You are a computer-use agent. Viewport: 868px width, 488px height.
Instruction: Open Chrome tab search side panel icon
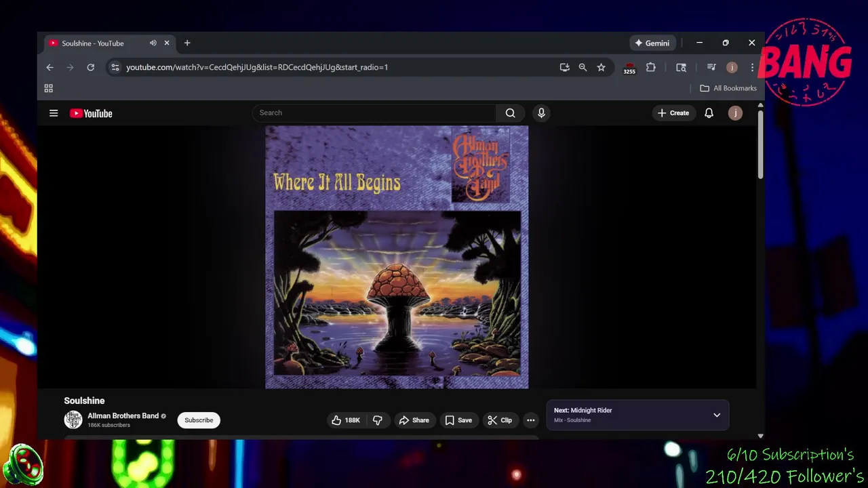tap(681, 67)
